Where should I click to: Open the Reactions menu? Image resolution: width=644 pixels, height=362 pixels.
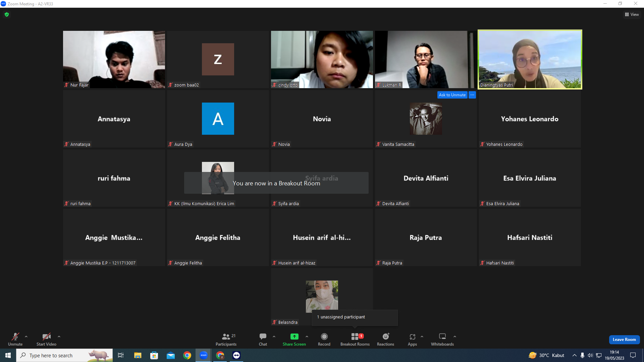click(386, 339)
